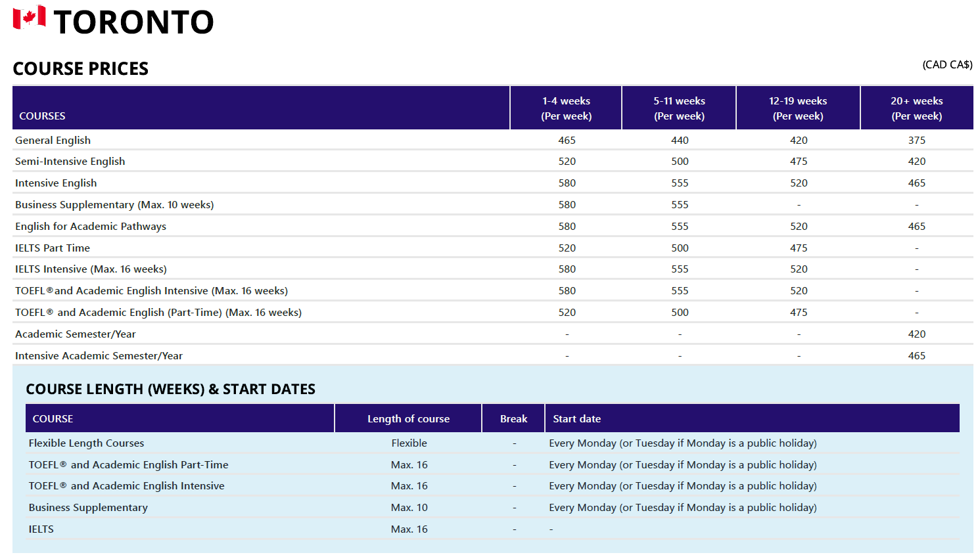Viewport: 980px width, 557px height.
Task: Click the Flexible length value
Action: coord(409,443)
